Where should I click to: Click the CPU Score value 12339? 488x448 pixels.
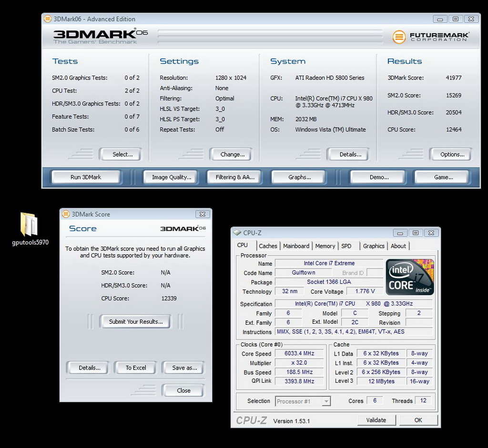click(x=169, y=298)
